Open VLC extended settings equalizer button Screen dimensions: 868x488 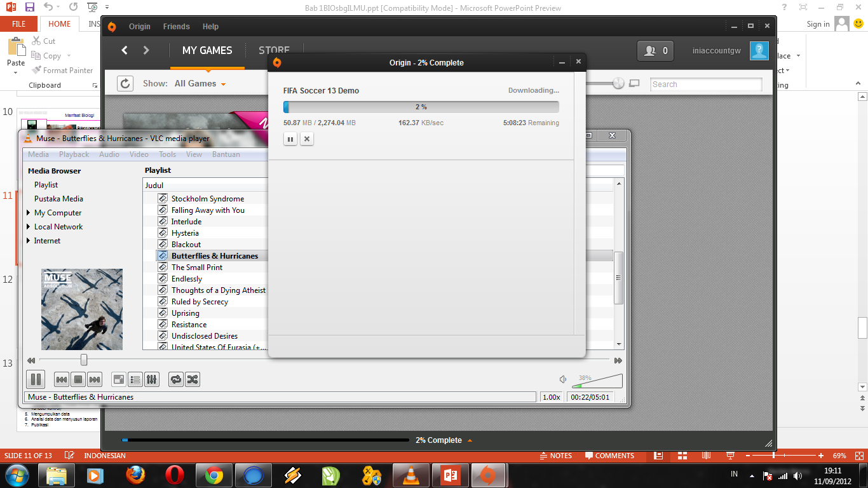(152, 379)
